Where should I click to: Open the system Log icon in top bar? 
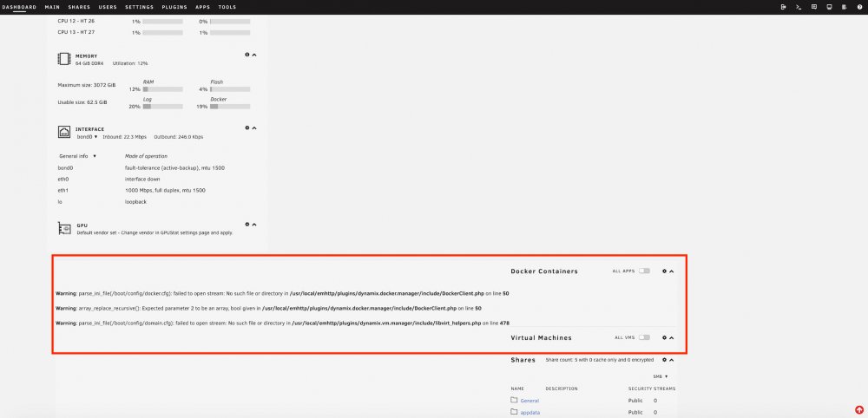[845, 7]
